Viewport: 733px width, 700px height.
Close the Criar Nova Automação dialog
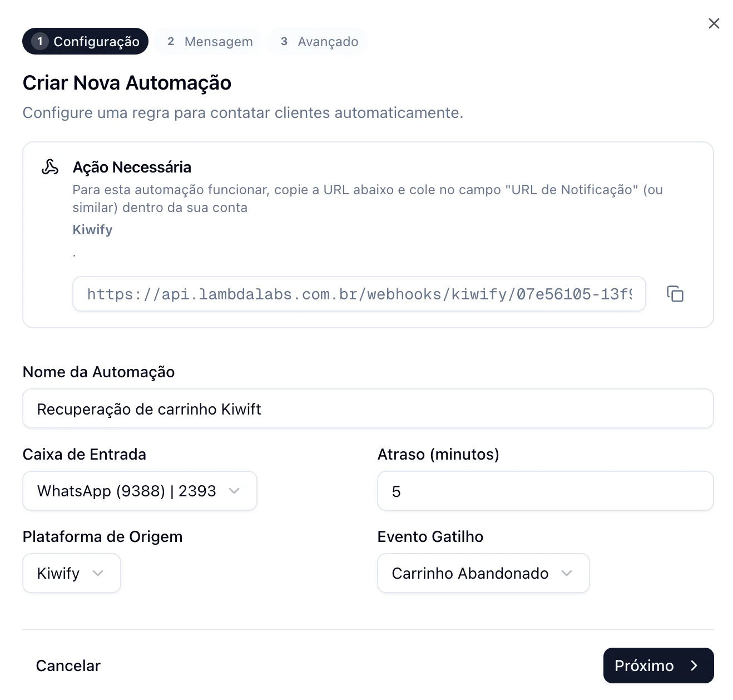coord(714,23)
